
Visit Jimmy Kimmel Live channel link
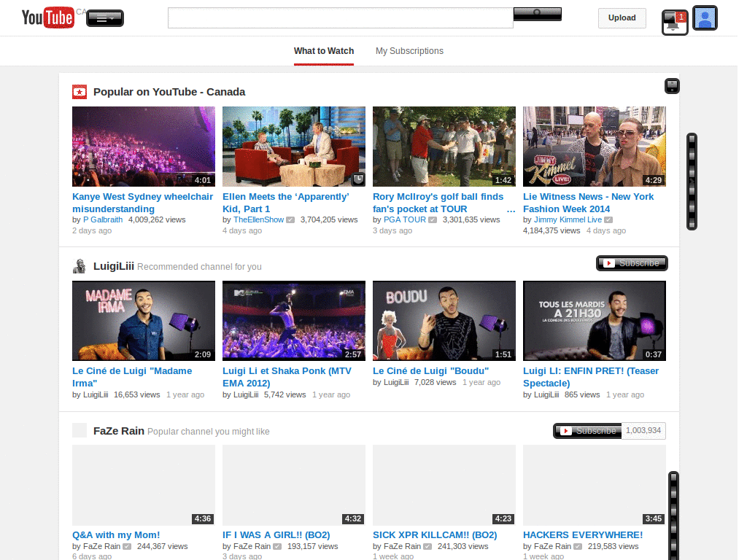click(x=568, y=219)
